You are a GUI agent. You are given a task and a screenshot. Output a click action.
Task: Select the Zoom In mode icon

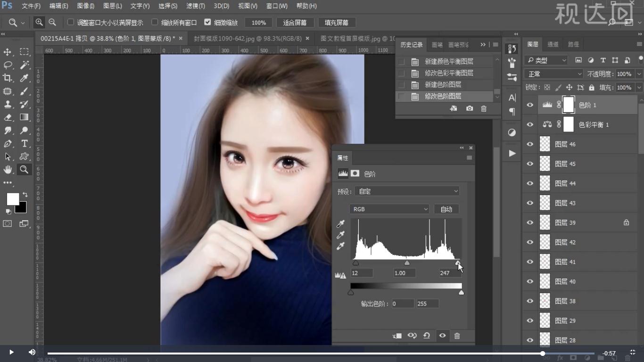point(39,22)
